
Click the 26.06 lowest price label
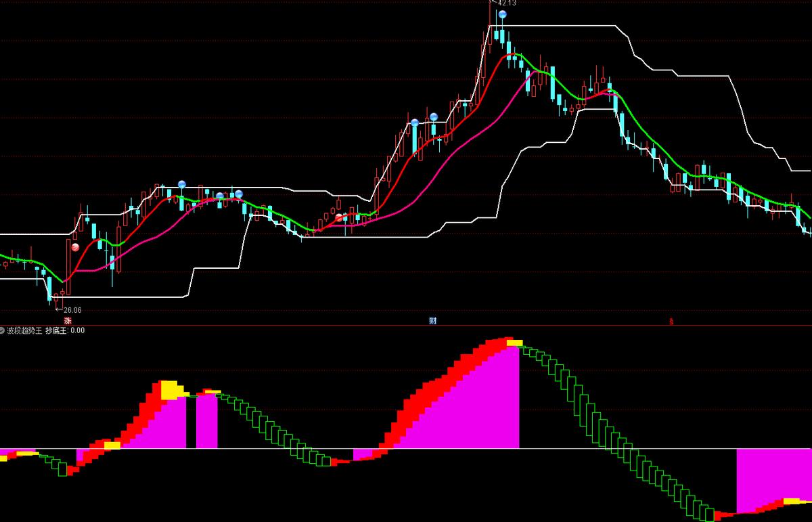(71, 310)
